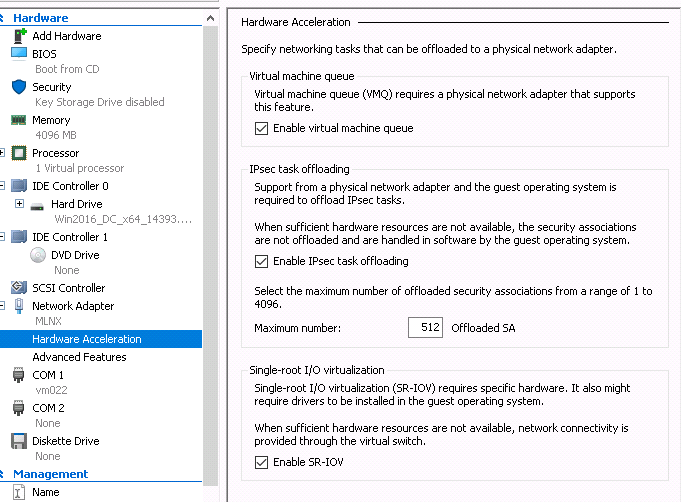Viewport: 684px width, 502px height.
Task: Click the Processor icon
Action: pyautogui.click(x=19, y=153)
